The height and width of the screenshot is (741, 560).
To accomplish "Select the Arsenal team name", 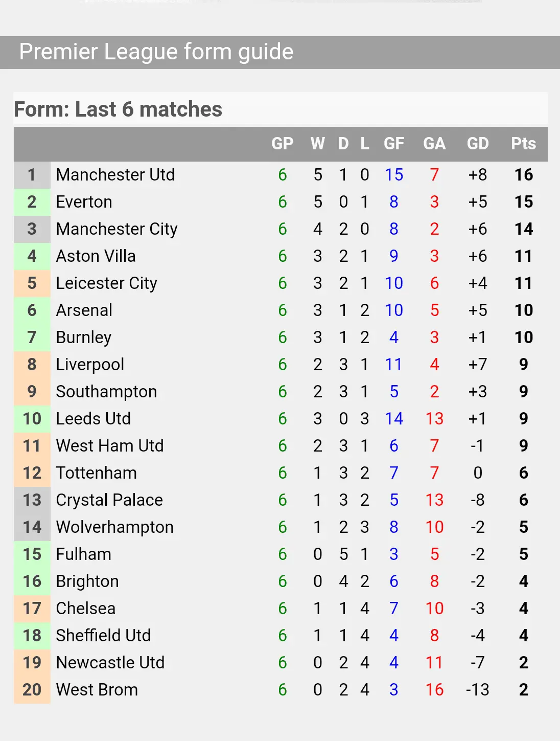I will point(84,310).
